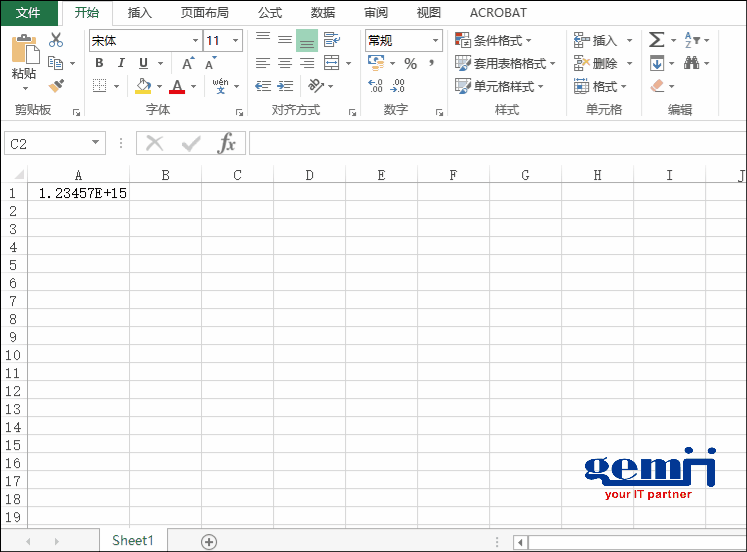This screenshot has height=552, width=747.
Task: Select the Format Painter brush
Action: (x=56, y=86)
